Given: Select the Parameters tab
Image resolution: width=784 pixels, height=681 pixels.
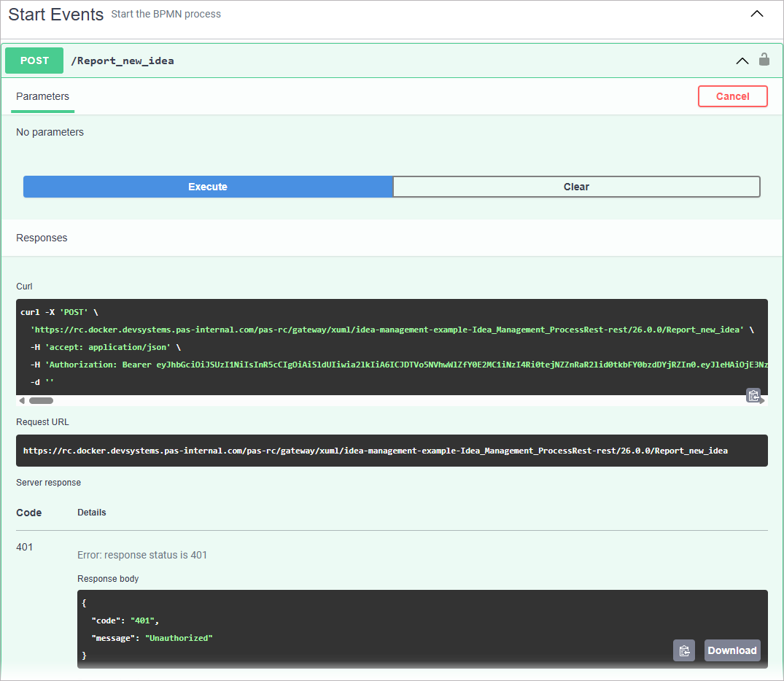Looking at the screenshot, I should pyautogui.click(x=43, y=96).
